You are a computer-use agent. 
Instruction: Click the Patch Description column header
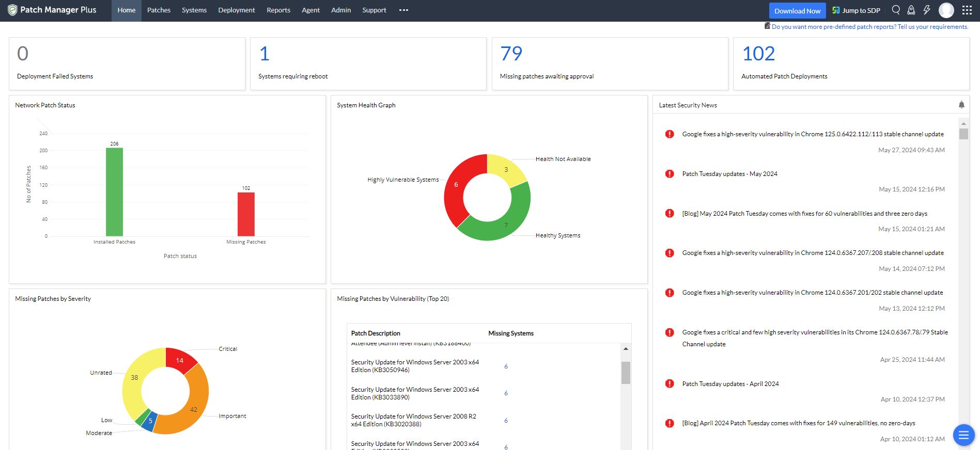pyautogui.click(x=376, y=333)
